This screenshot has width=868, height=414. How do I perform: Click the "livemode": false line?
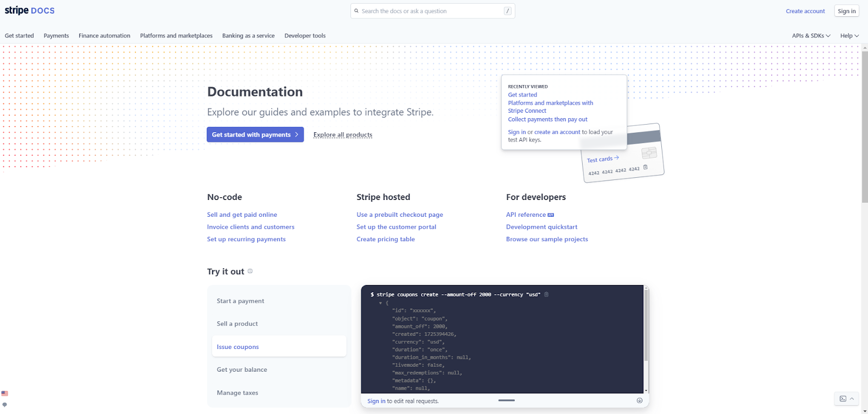click(x=418, y=365)
